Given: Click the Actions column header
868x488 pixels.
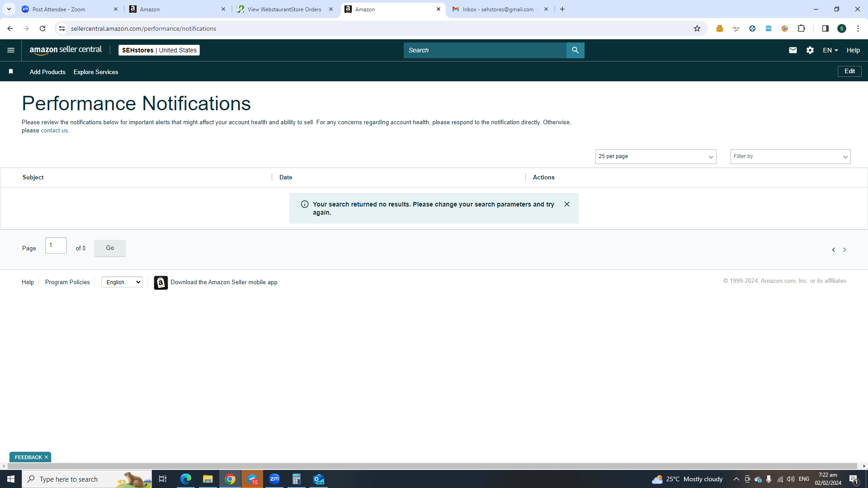Looking at the screenshot, I should pyautogui.click(x=543, y=177).
